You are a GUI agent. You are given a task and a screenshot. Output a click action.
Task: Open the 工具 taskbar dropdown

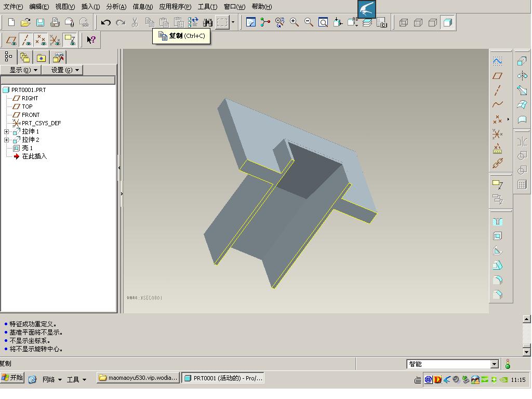click(76, 379)
